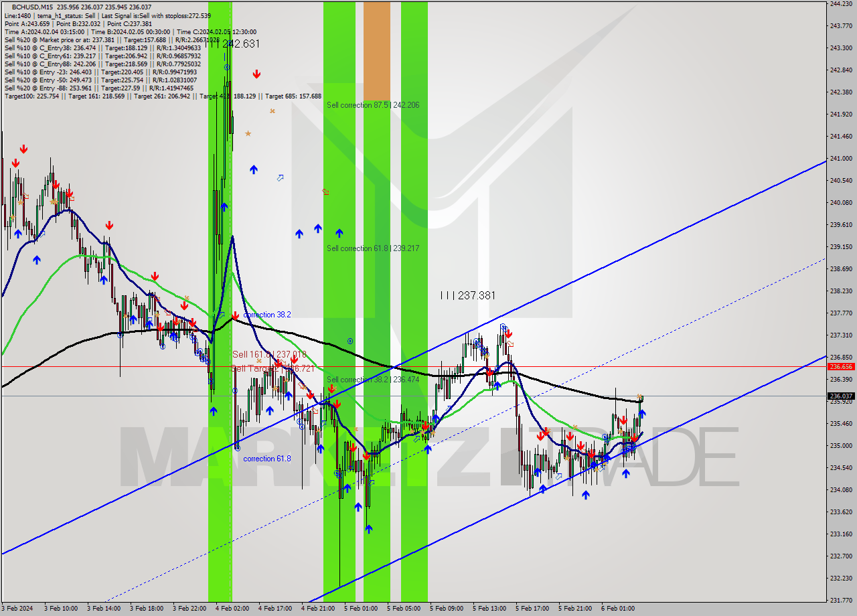The height and width of the screenshot is (616, 857).
Task: Click the 242.380 price axis label
Action: click(x=840, y=92)
